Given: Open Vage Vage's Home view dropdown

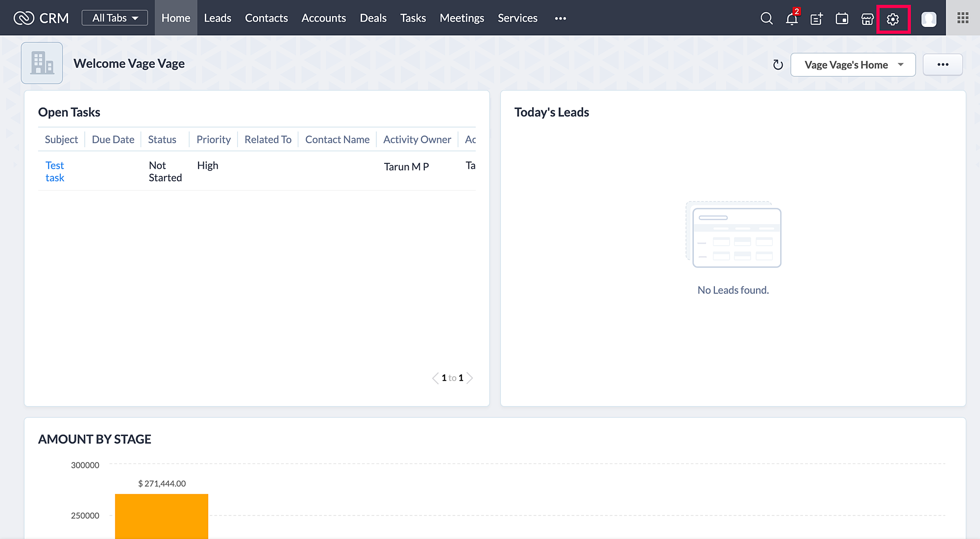Looking at the screenshot, I should [853, 65].
